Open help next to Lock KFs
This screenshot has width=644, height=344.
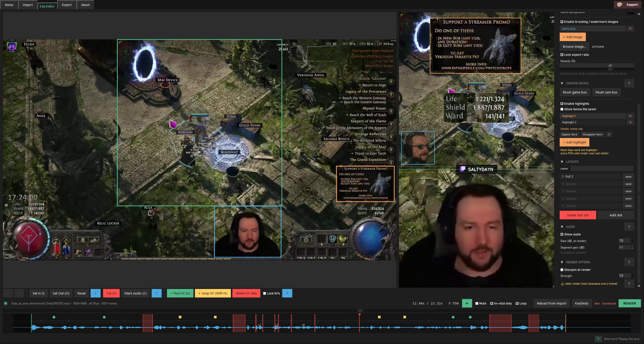click(x=287, y=293)
